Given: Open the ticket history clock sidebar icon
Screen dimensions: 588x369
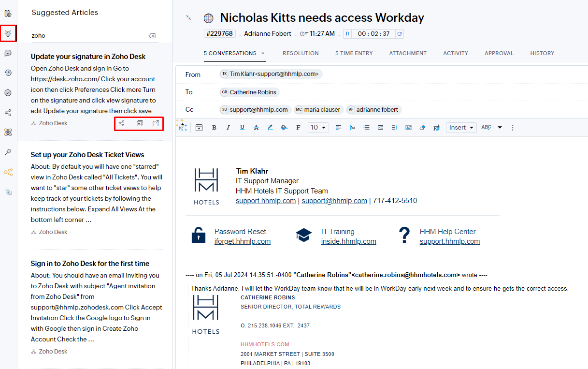Looking at the screenshot, I should [8, 73].
